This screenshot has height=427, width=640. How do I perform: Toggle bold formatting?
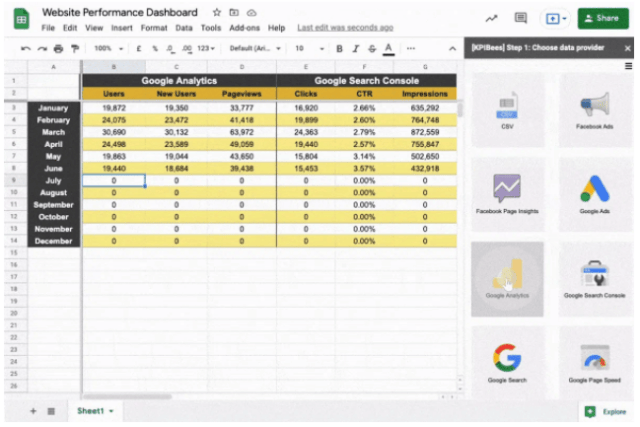(340, 48)
